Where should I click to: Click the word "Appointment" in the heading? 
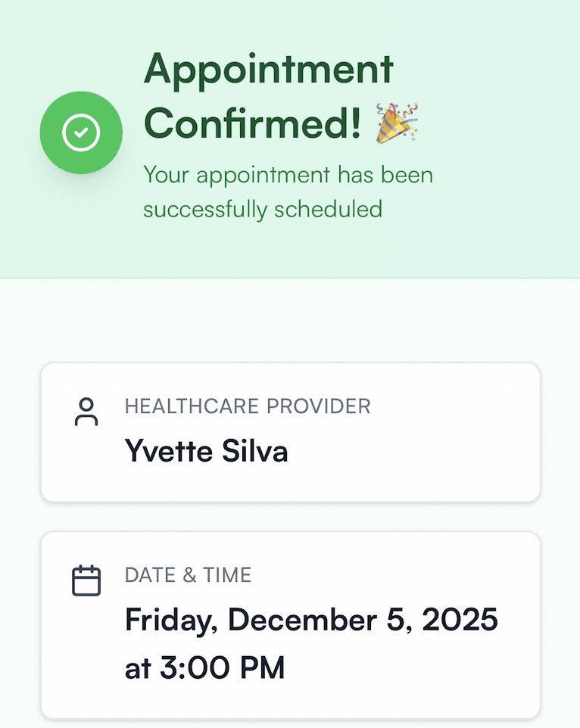tap(269, 70)
